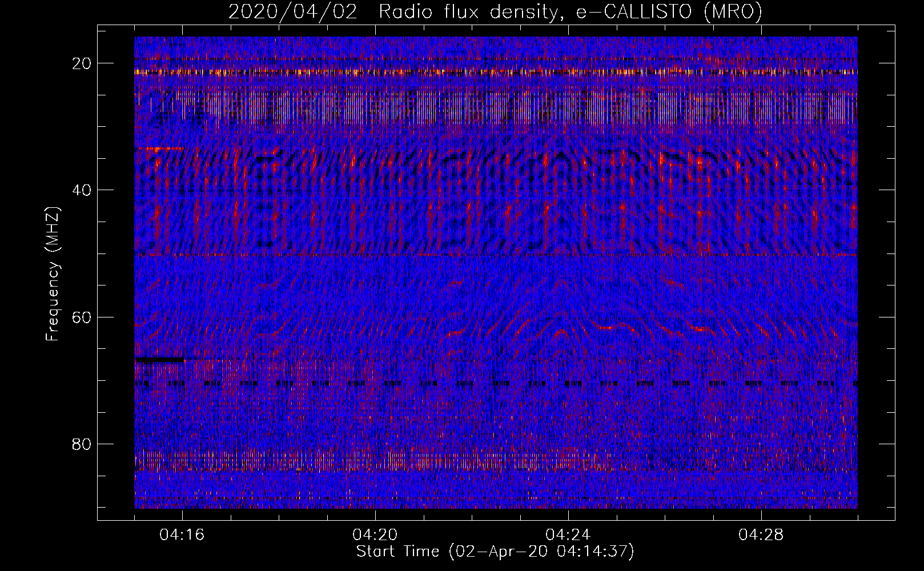
Task: Click the 04:16 time tick label
Action: 182,535
